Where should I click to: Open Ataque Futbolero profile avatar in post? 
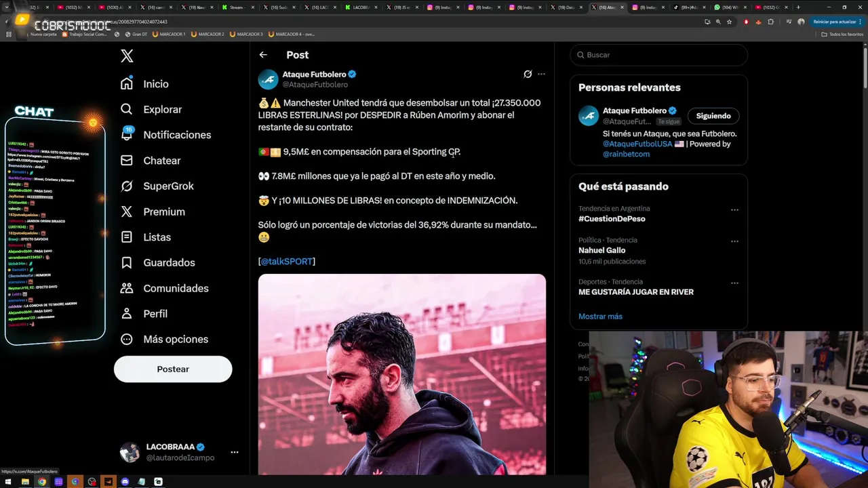pyautogui.click(x=268, y=79)
